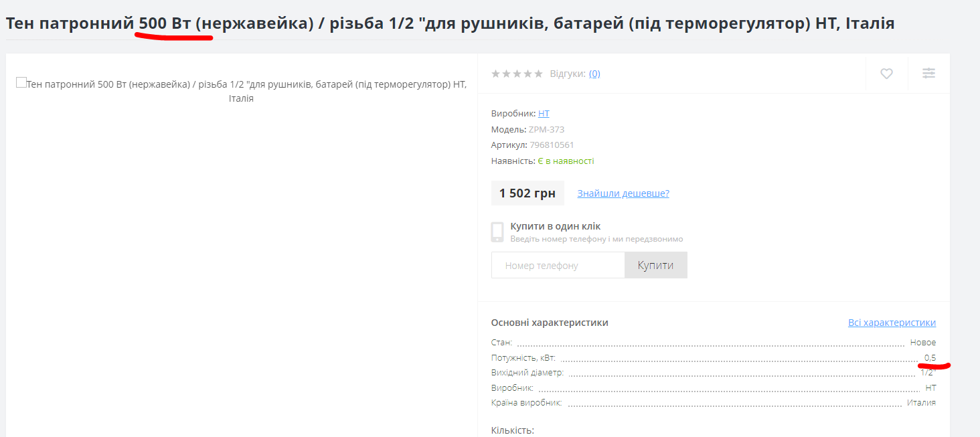Select the third rating star
The height and width of the screenshot is (437, 980).
click(x=517, y=74)
